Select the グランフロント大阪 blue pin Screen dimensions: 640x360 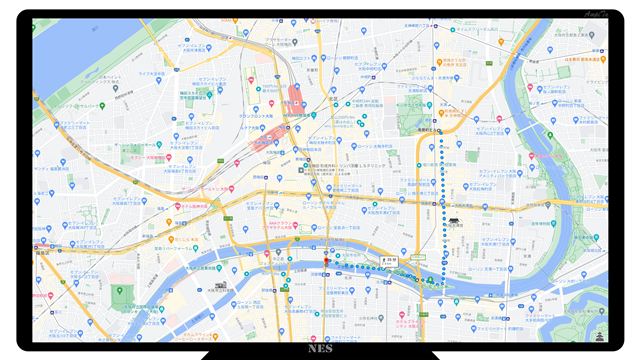coord(256,109)
